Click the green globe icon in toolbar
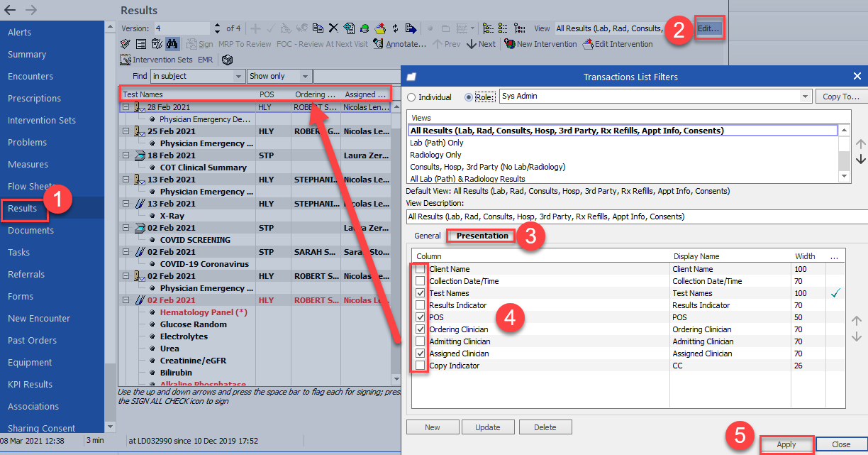Viewport: 868px width, 455px height. pos(365,28)
